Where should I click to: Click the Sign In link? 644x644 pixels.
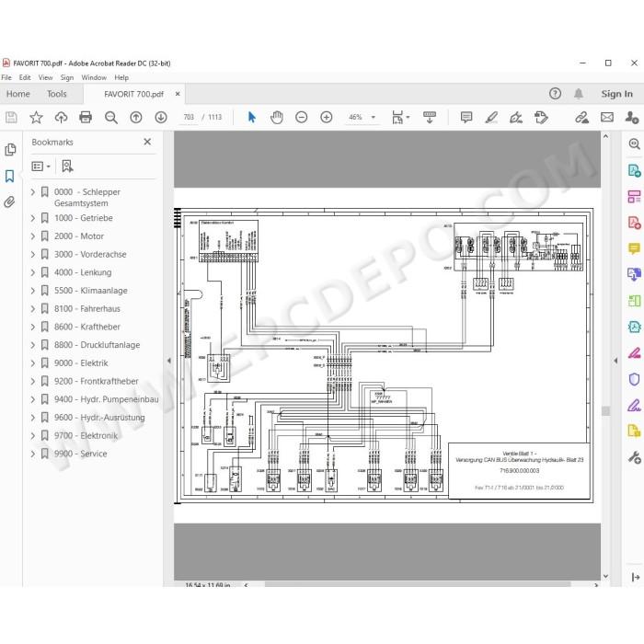[617, 94]
